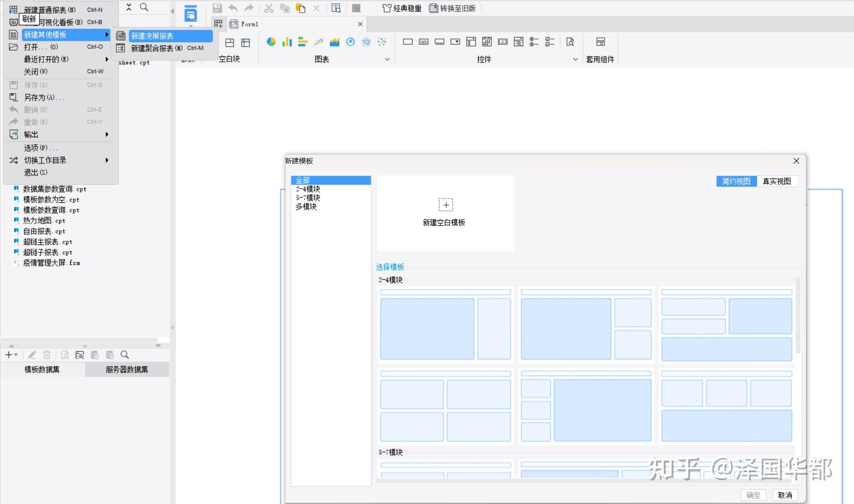Viewport: 854px width, 504px height.
Task: Expand the 图表 chart gallery
Action: click(386, 59)
